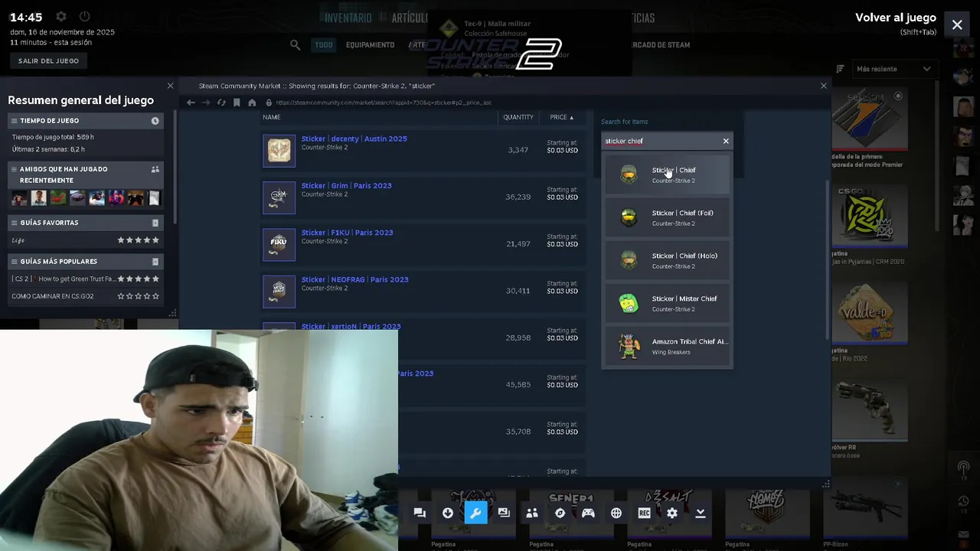Clear the 'sticker chief' search text
Screen dimensions: 980x551
click(x=726, y=141)
